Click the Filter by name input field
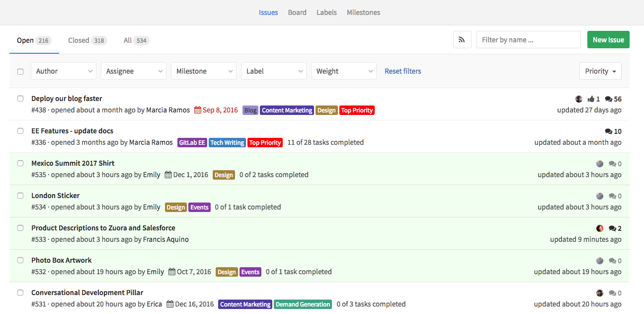 (528, 39)
